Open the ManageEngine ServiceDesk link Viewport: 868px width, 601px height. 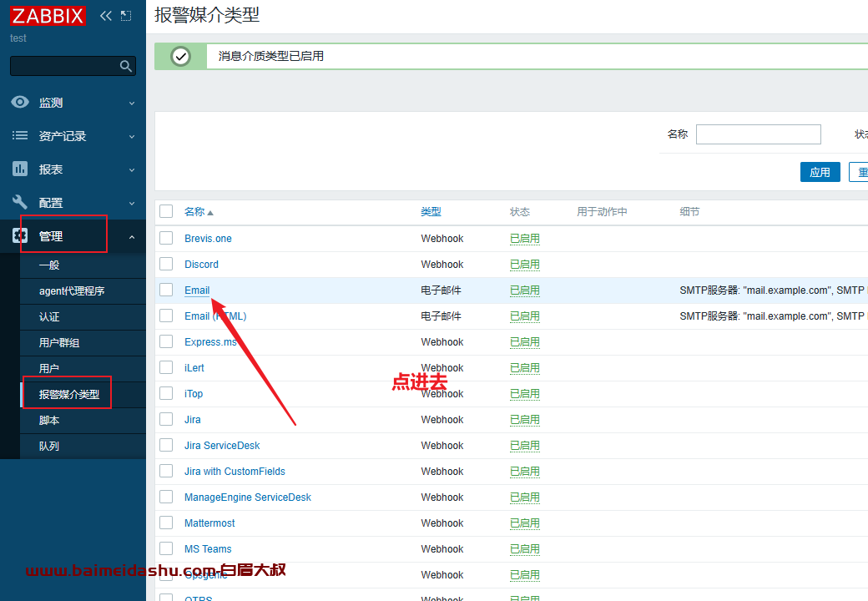pos(247,497)
